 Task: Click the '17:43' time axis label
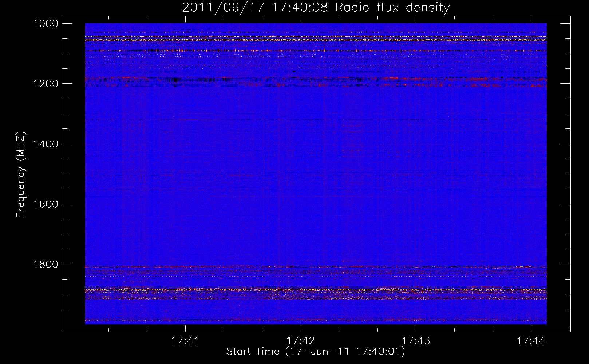point(416,341)
